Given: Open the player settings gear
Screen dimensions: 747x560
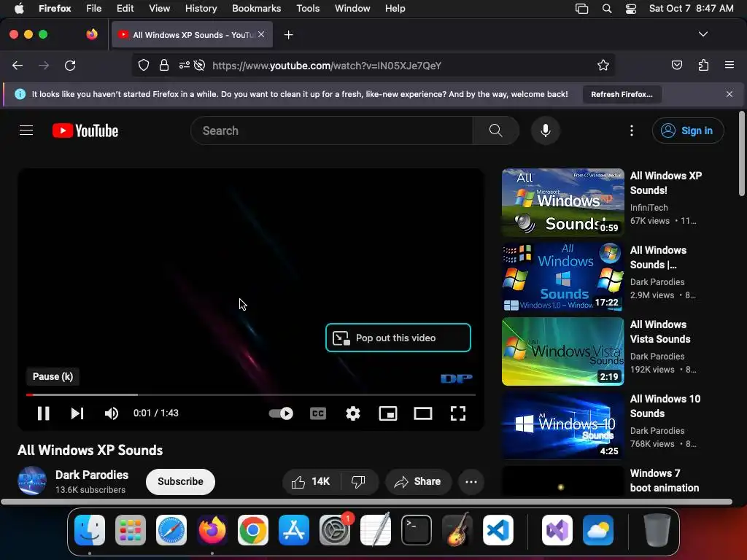Looking at the screenshot, I should (x=353, y=413).
